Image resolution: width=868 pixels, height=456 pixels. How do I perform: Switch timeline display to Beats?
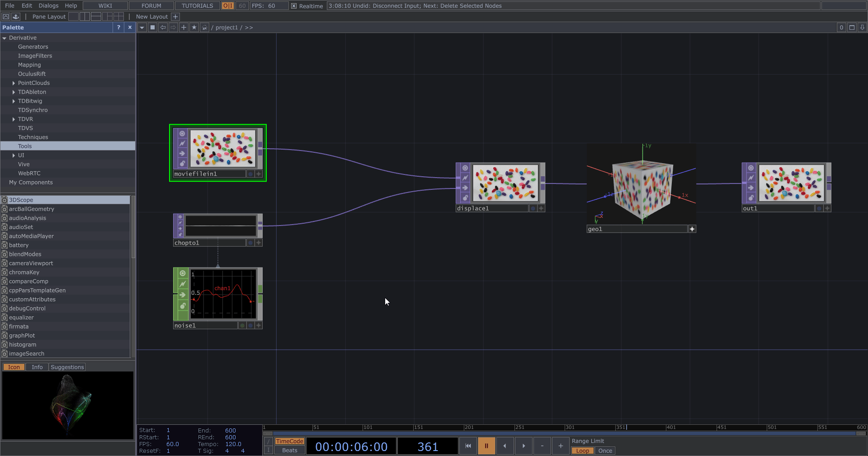click(289, 450)
